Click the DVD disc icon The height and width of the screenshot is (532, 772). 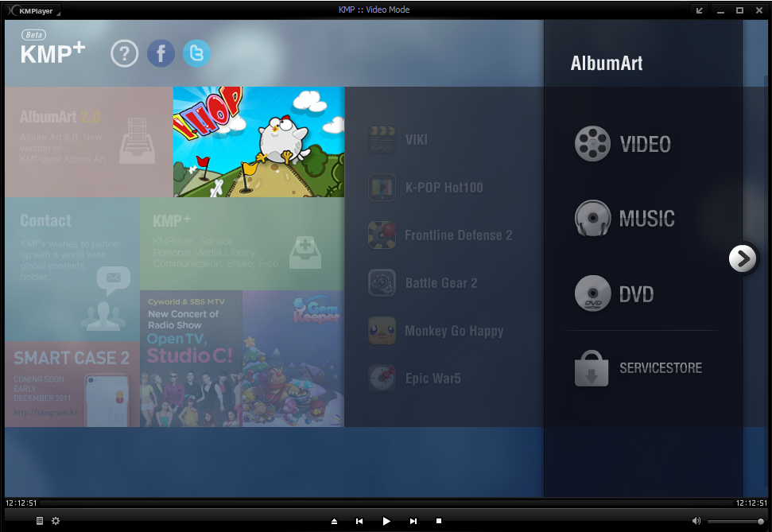(593, 293)
